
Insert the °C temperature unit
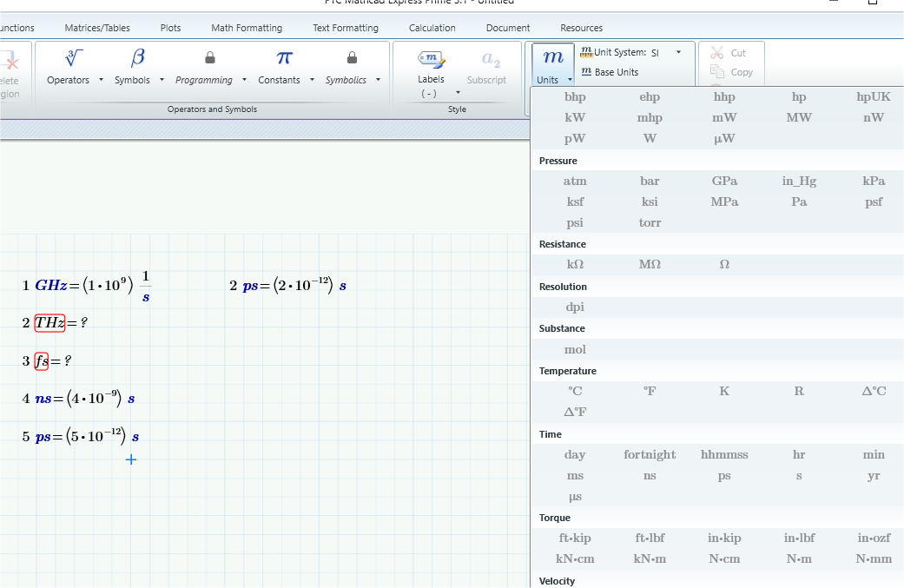coord(575,391)
